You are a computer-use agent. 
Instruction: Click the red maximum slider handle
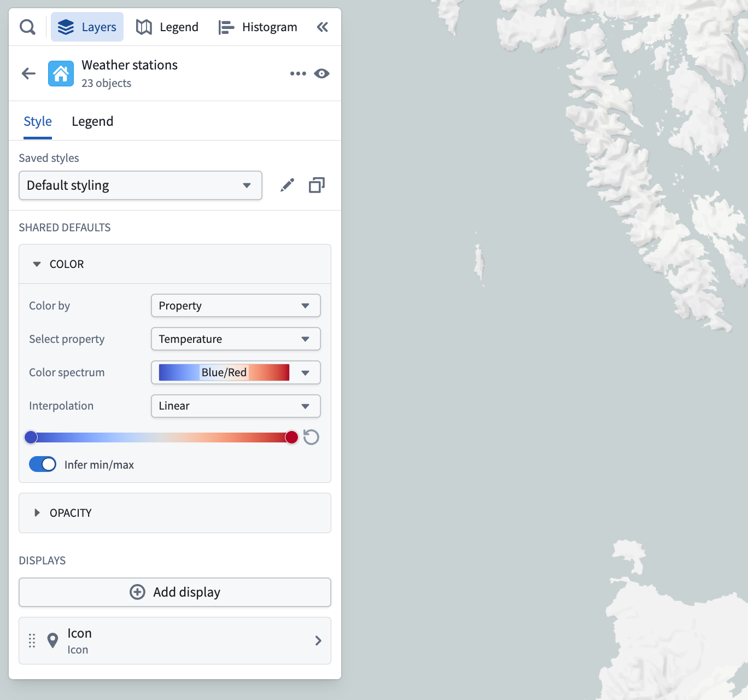tap(291, 437)
